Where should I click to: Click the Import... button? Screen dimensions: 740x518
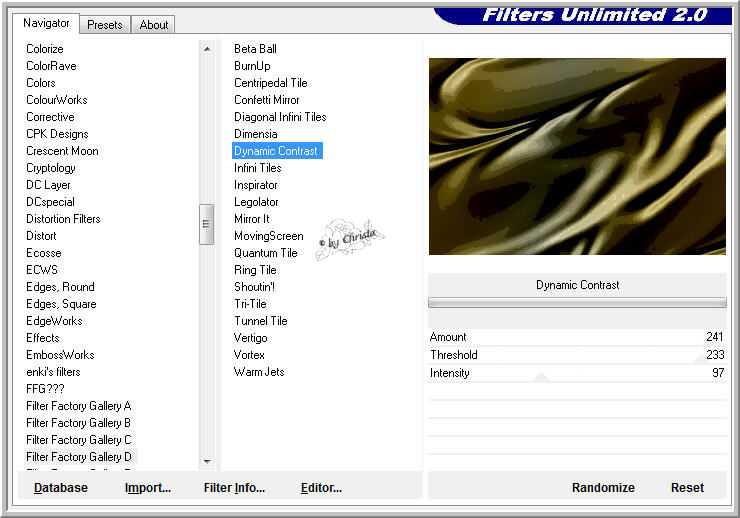tap(148, 487)
